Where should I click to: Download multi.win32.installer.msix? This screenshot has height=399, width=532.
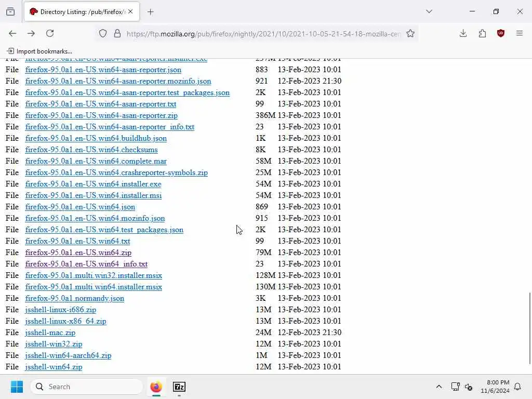pyautogui.click(x=94, y=275)
